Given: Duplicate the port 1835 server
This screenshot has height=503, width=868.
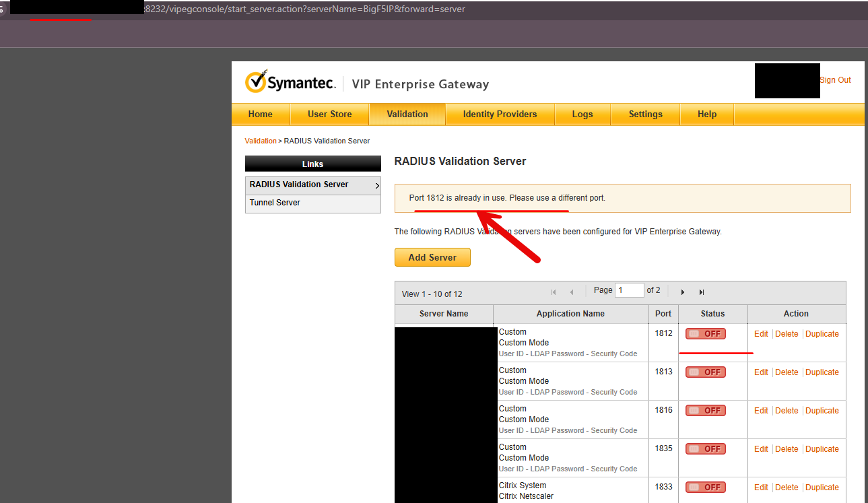Looking at the screenshot, I should [822, 449].
